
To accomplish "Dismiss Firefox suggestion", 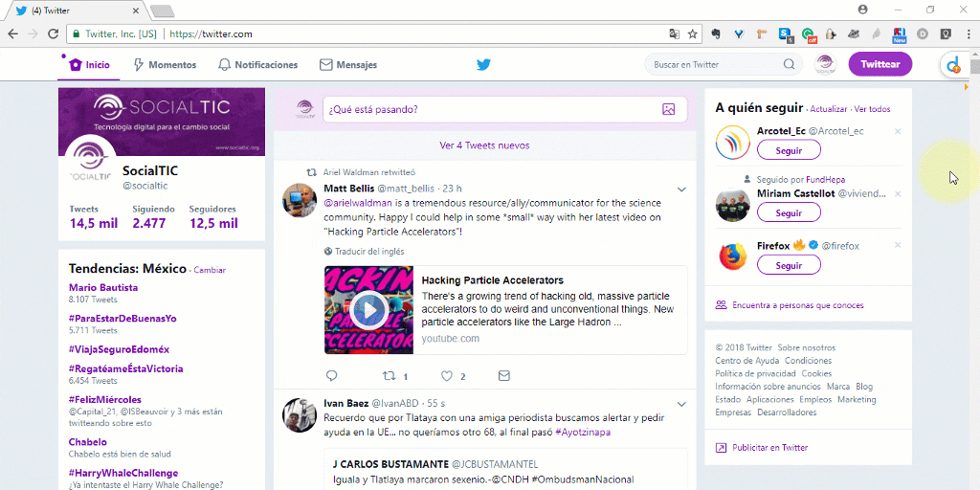I will (898, 246).
